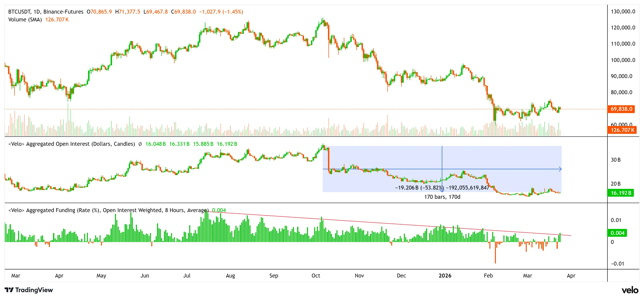Click the TradingView logo icon

9,290
